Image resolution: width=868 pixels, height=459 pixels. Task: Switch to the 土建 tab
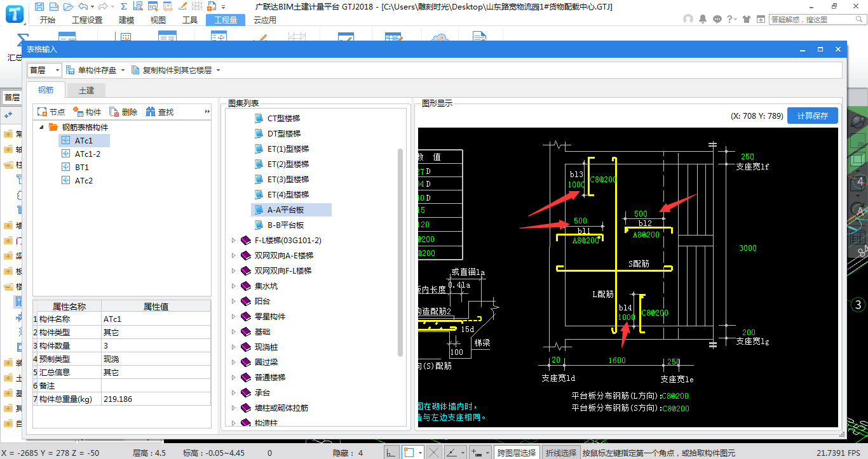pos(86,91)
